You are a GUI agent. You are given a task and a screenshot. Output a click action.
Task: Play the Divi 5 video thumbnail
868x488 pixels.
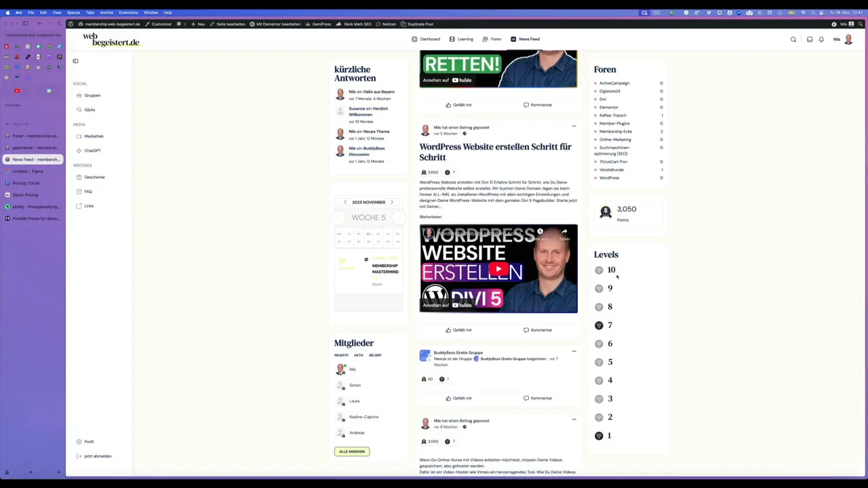pyautogui.click(x=498, y=269)
